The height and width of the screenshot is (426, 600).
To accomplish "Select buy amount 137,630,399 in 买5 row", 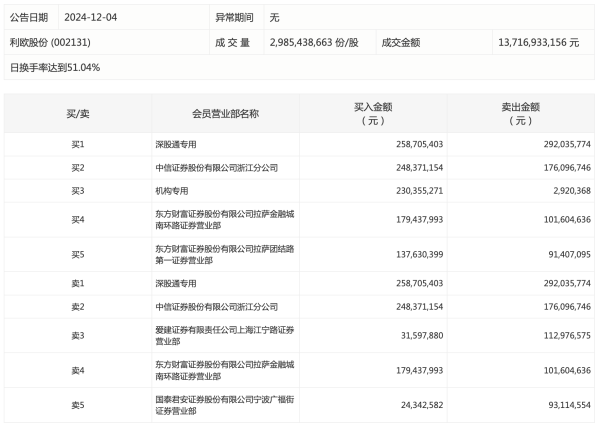I will pos(419,255).
